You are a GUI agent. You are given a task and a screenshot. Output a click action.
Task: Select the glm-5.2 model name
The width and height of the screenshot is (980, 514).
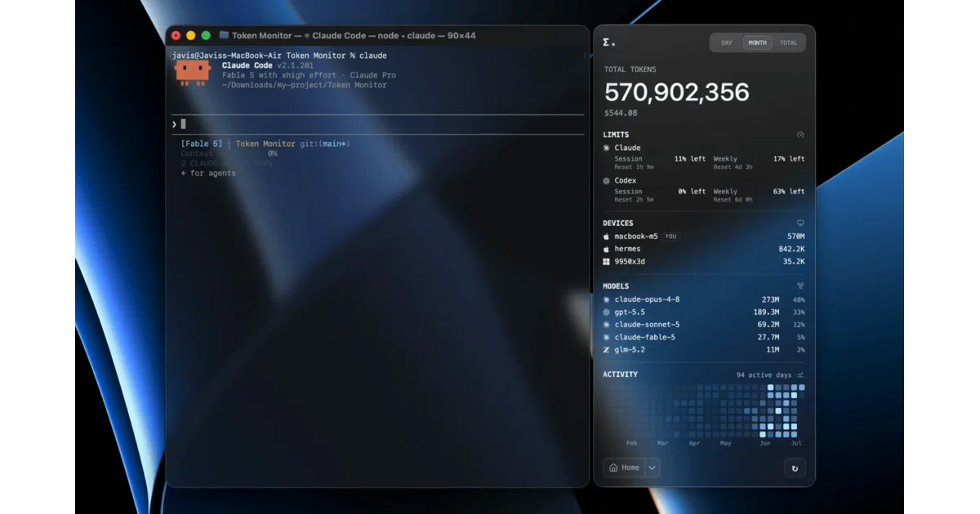pyautogui.click(x=630, y=350)
